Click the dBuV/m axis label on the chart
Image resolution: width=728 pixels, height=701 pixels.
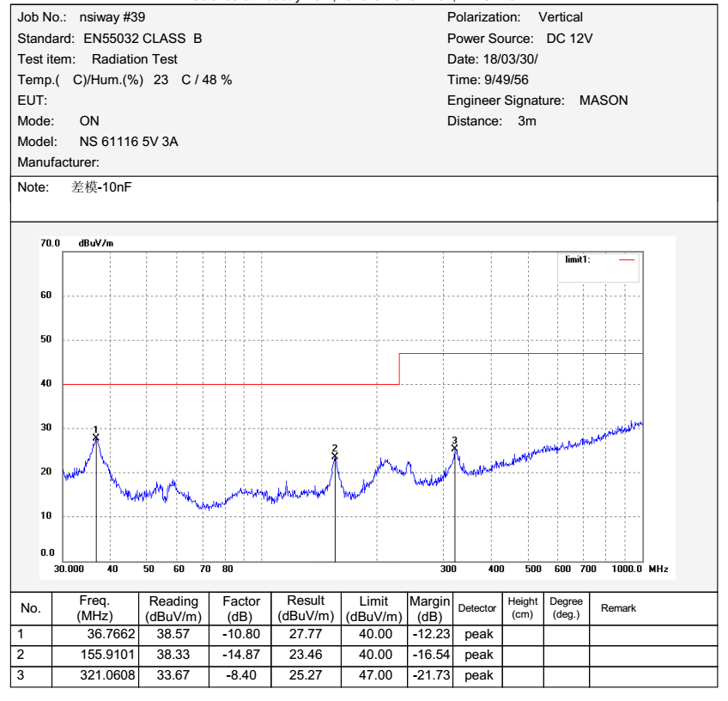click(x=95, y=243)
